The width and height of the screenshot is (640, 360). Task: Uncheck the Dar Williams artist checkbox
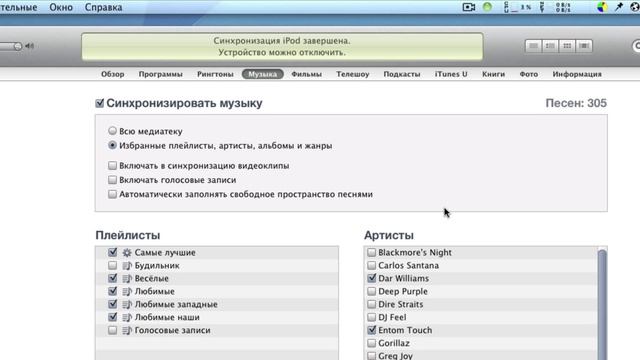point(371,278)
